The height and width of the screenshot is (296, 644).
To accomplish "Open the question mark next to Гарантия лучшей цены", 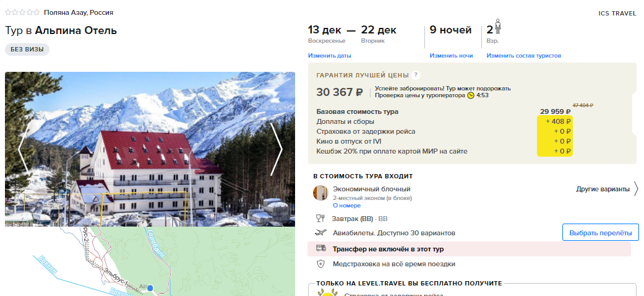I will point(416,75).
